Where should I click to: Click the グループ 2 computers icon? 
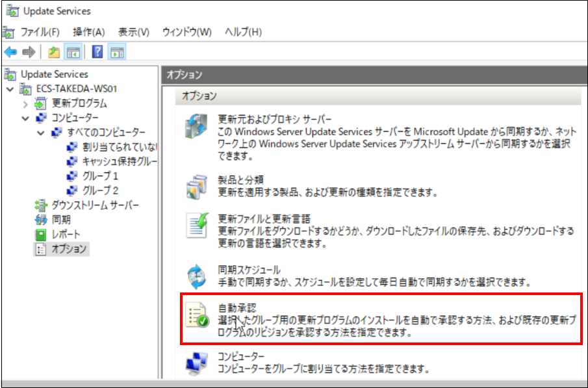click(x=71, y=190)
